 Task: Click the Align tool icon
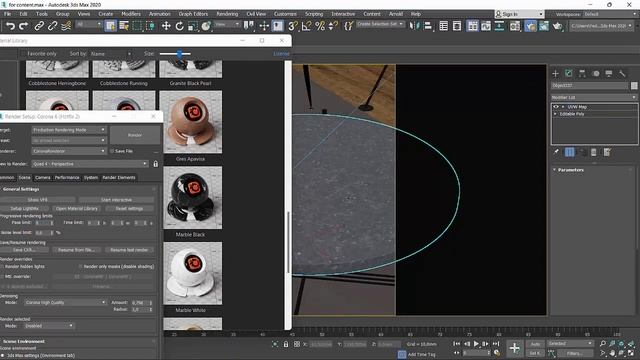pyautogui.click(x=427, y=26)
